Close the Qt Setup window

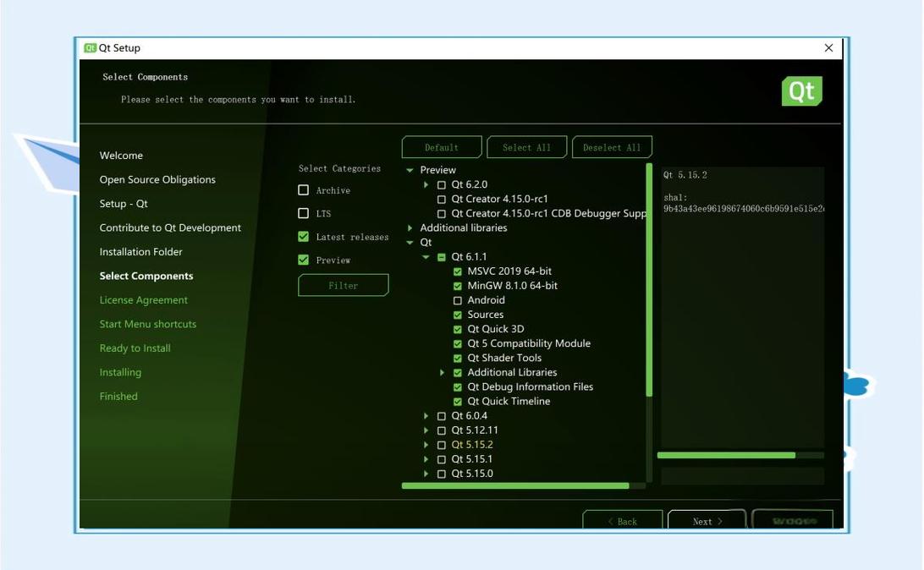point(828,47)
